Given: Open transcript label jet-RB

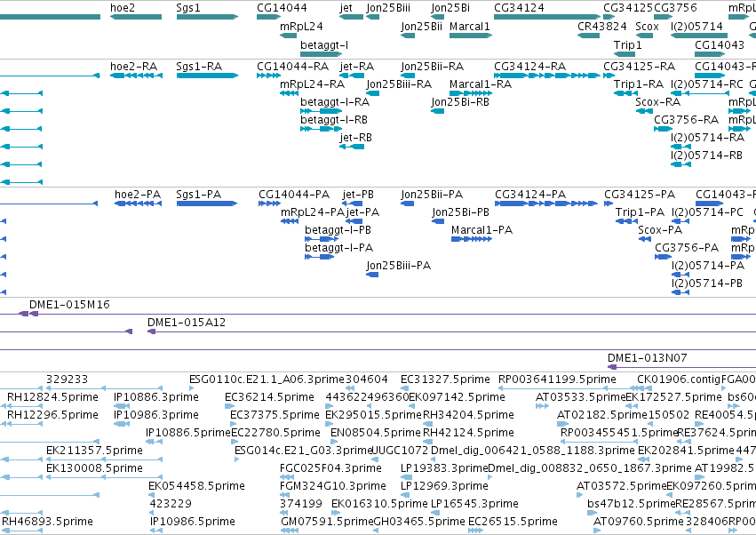Looking at the screenshot, I should coord(356,138).
